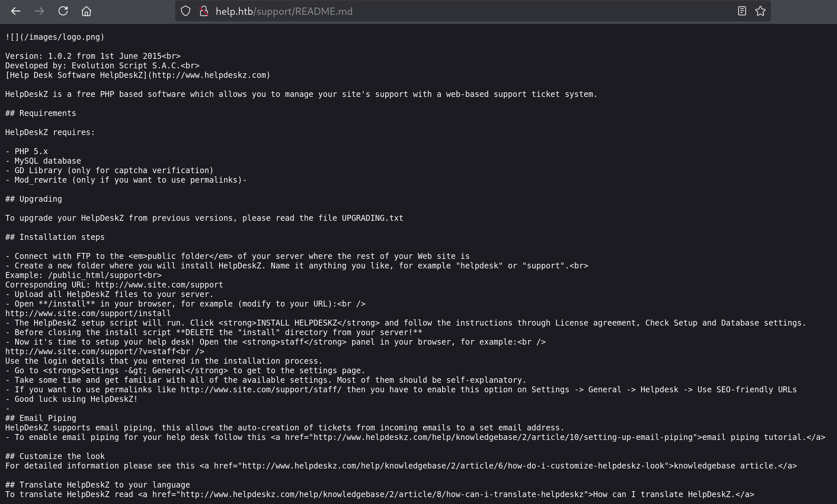The image size is (837, 504).
Task: Click 'Corresponding URL: http://www.site.com/support' line
Action: 114,284
